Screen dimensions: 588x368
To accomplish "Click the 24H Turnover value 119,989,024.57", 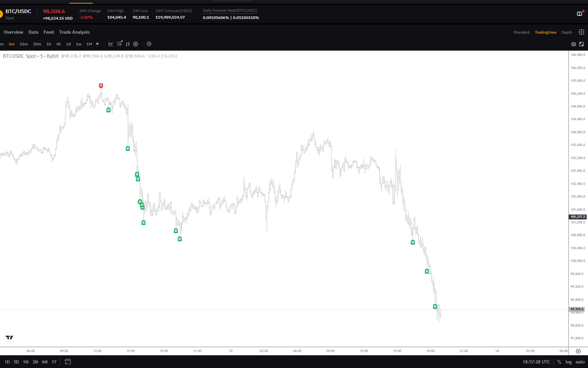I will (170, 17).
